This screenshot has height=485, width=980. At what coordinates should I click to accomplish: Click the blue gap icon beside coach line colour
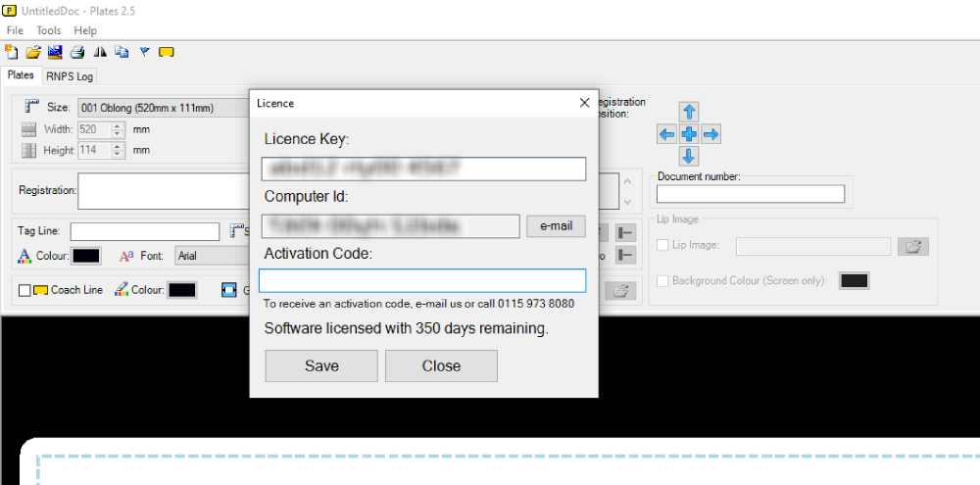pos(229,290)
